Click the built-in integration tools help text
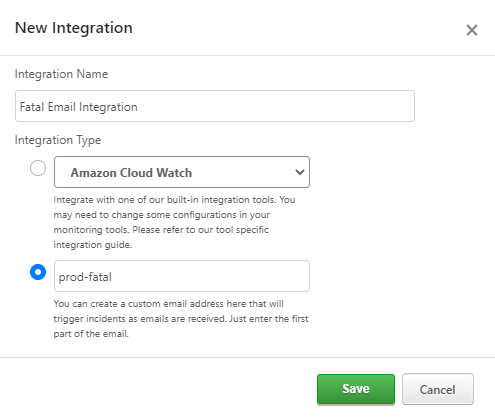 pyautogui.click(x=174, y=222)
